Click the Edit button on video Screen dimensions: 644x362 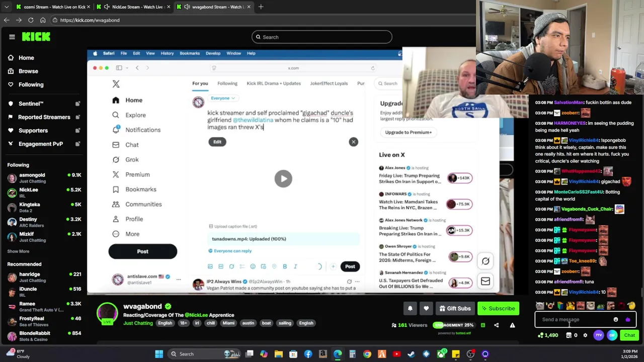coord(217,142)
